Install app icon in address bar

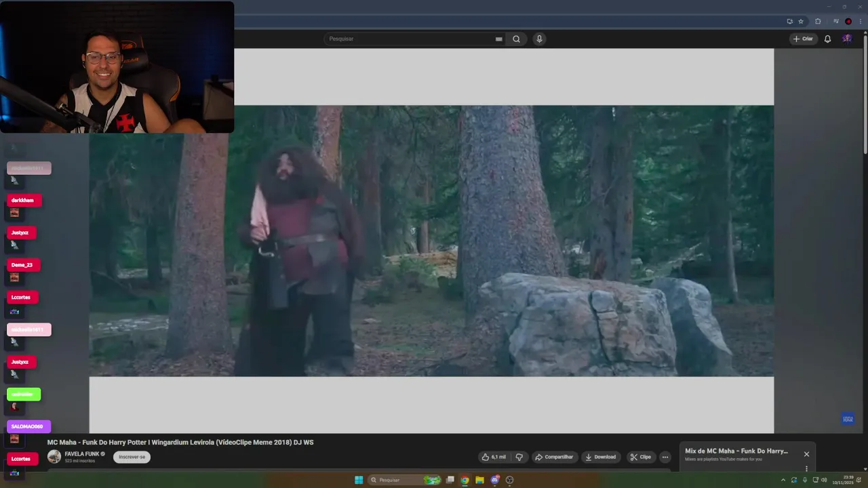[x=789, y=21]
